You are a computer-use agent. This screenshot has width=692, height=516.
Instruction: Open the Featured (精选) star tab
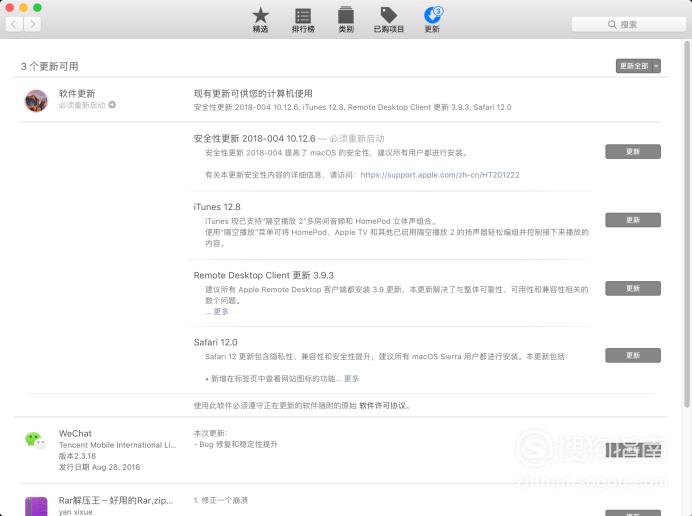[260, 20]
